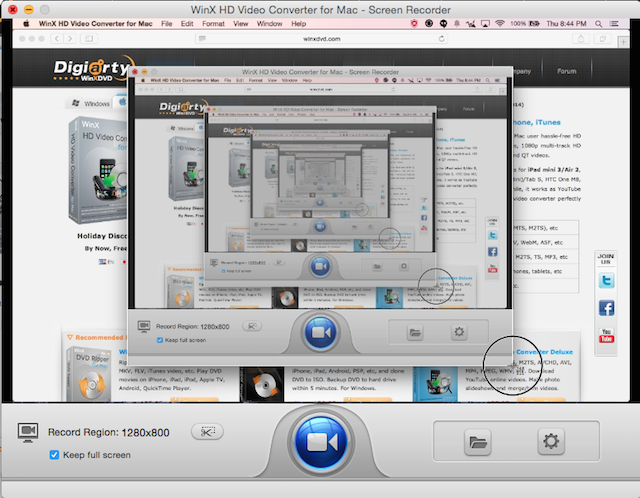This screenshot has height=498, width=640.
Task: Open the Edit menu
Action: tap(187, 24)
